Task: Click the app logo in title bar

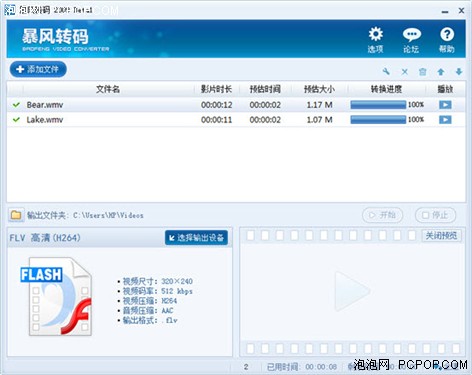Action: (x=10, y=10)
